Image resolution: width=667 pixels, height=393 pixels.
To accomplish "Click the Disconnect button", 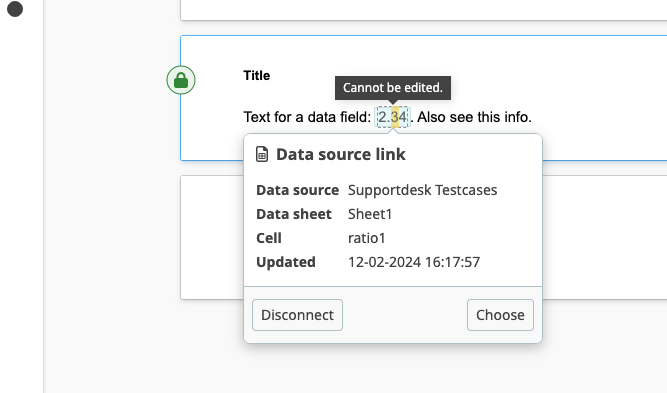I will tap(297, 315).
